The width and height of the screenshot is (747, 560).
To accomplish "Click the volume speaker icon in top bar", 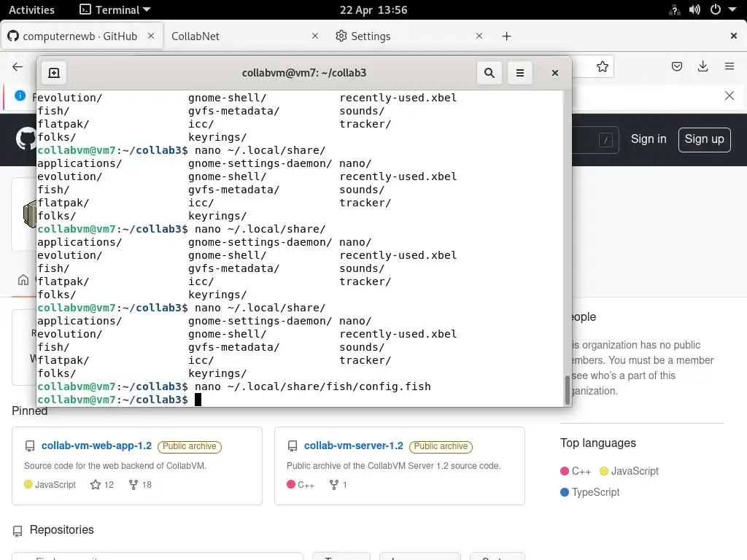I will tap(694, 9).
